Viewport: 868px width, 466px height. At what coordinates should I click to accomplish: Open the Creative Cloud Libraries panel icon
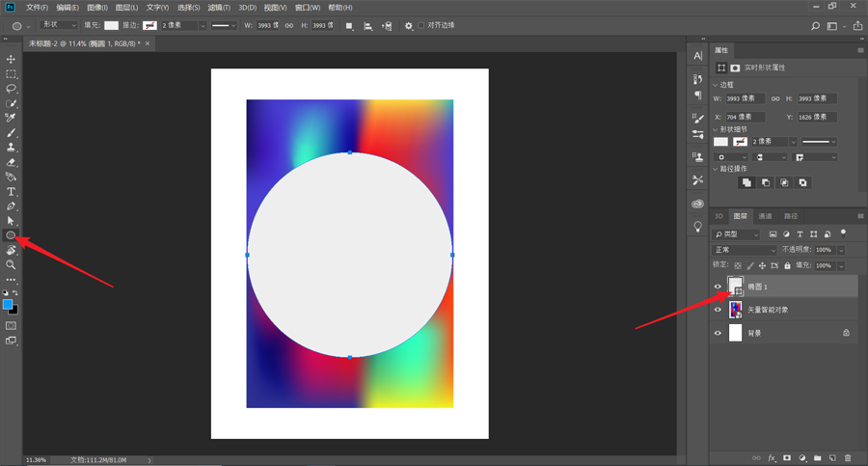[x=697, y=204]
